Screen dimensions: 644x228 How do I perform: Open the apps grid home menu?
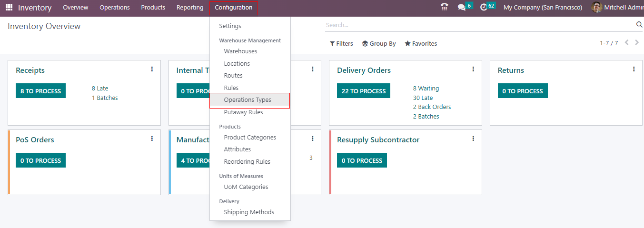click(x=9, y=8)
